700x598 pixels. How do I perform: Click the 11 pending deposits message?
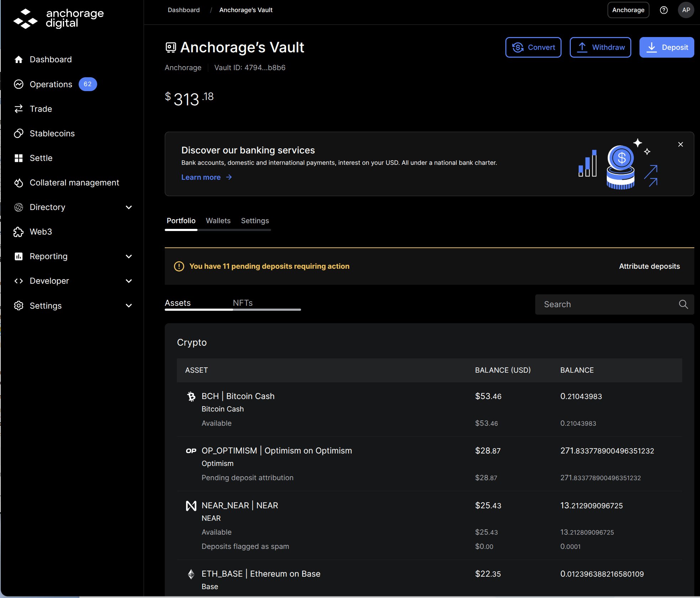click(269, 266)
